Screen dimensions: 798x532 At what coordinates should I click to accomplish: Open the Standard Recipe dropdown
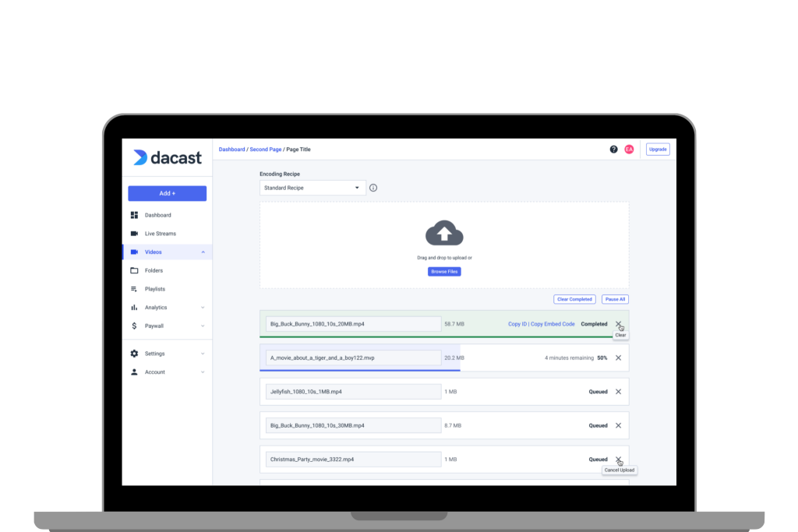pos(312,188)
